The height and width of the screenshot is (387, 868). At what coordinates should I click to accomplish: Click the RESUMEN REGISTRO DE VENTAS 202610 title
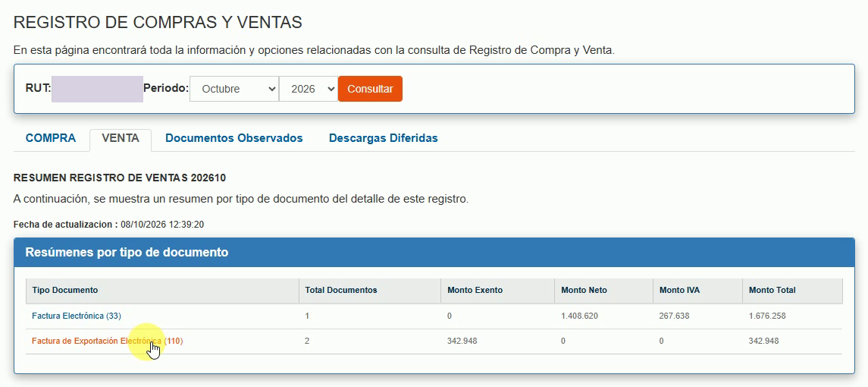coord(120,178)
